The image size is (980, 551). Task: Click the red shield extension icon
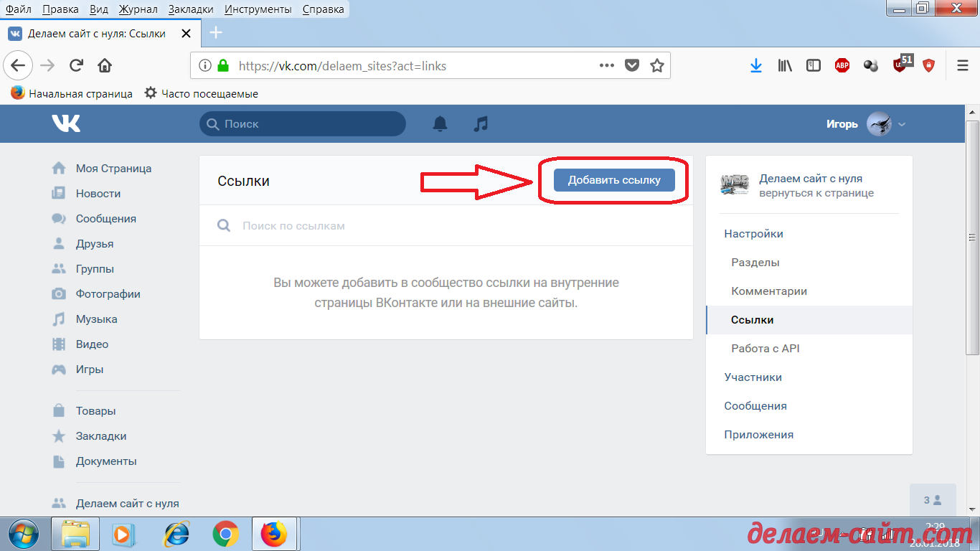point(929,66)
